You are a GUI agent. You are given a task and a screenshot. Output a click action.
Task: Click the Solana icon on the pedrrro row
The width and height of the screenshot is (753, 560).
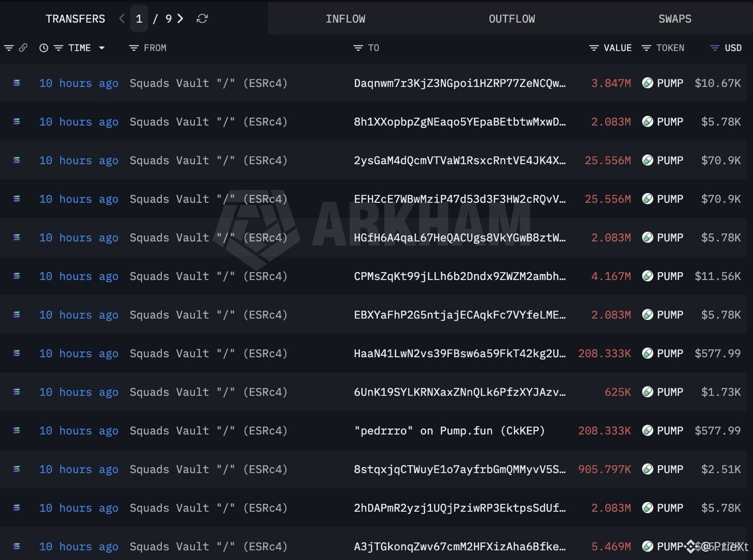[x=17, y=430]
